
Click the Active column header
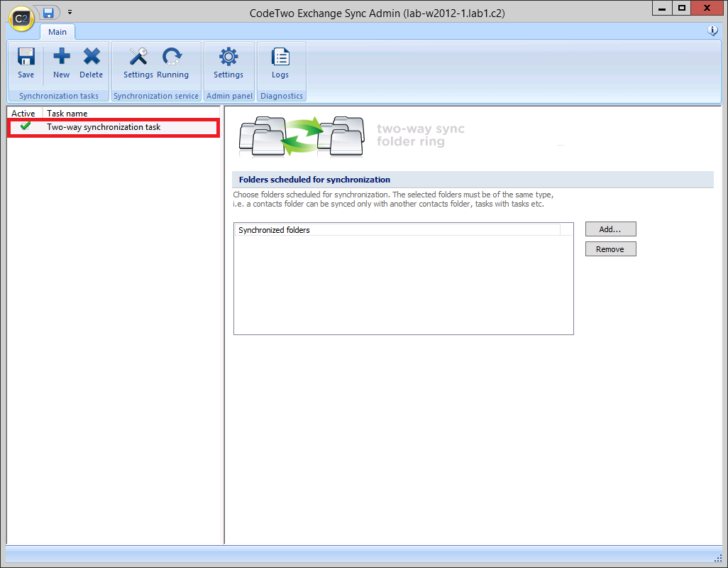tap(24, 114)
